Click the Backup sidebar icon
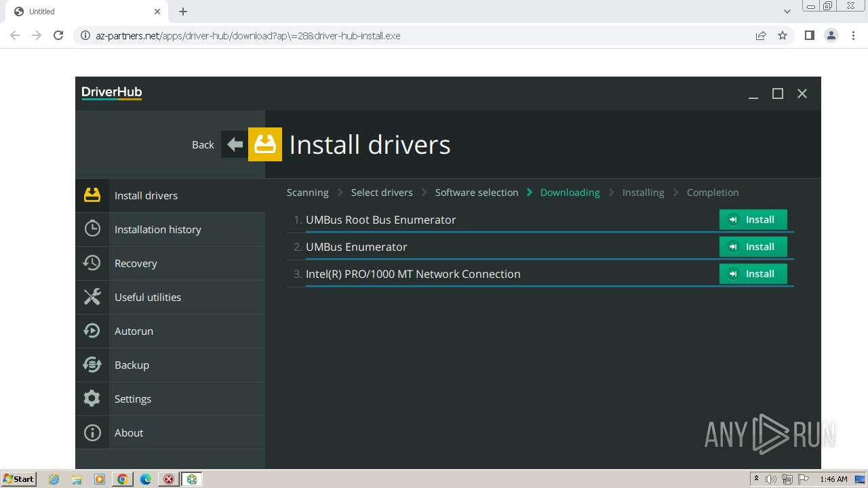The image size is (868, 488). (92, 365)
